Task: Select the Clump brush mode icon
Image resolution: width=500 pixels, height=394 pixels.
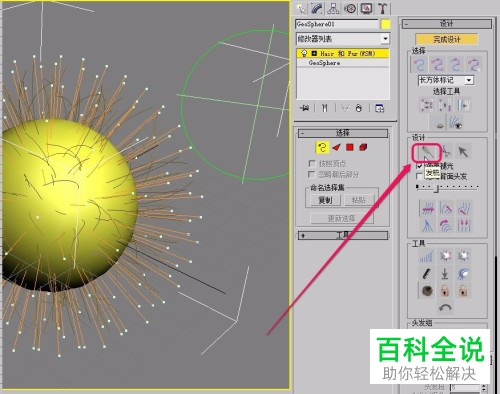Action: tap(427, 225)
